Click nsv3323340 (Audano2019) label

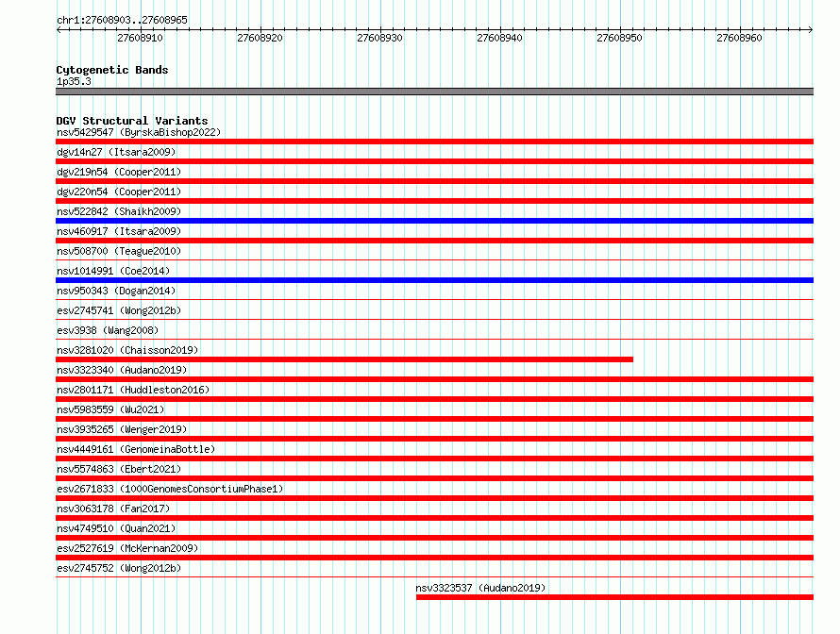(x=122, y=370)
